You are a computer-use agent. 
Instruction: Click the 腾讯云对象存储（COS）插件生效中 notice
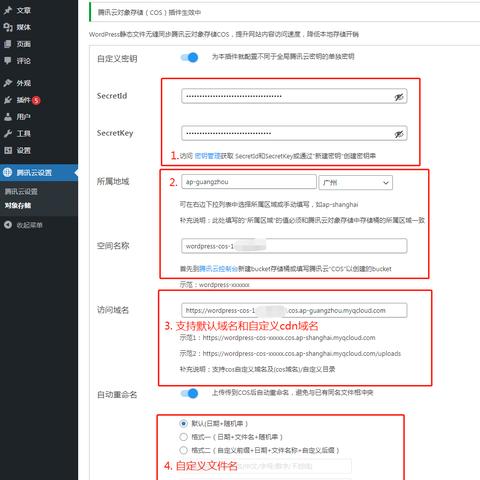tap(149, 13)
